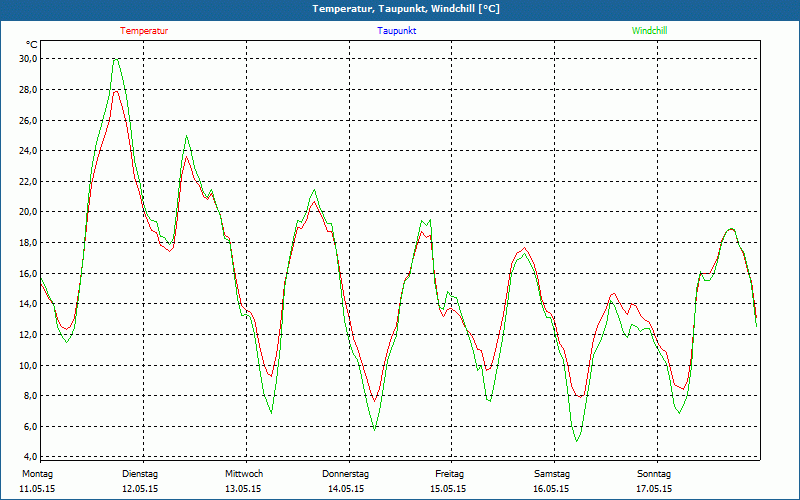
Task: Click the 8,0 axis value
Action: pos(30,395)
